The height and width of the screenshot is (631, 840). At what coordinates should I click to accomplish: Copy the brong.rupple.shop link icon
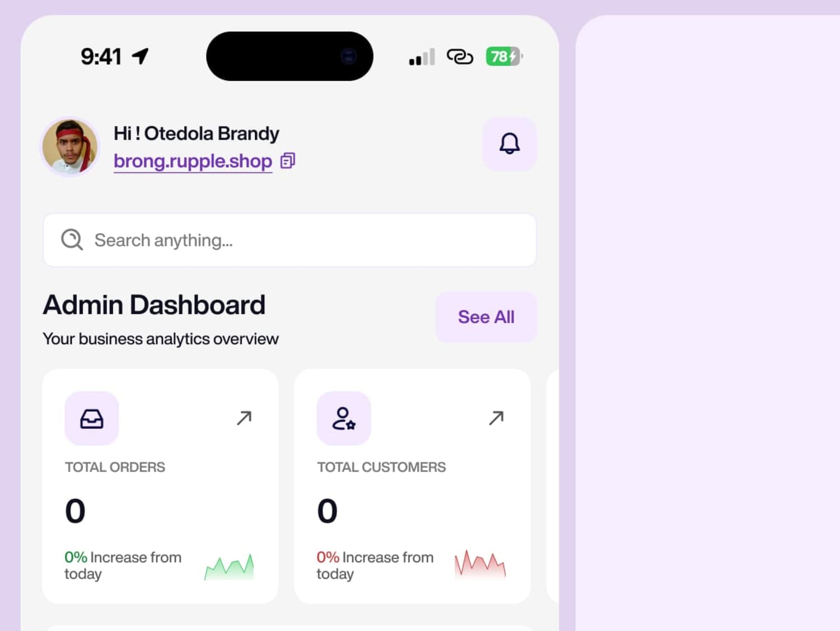tap(288, 161)
